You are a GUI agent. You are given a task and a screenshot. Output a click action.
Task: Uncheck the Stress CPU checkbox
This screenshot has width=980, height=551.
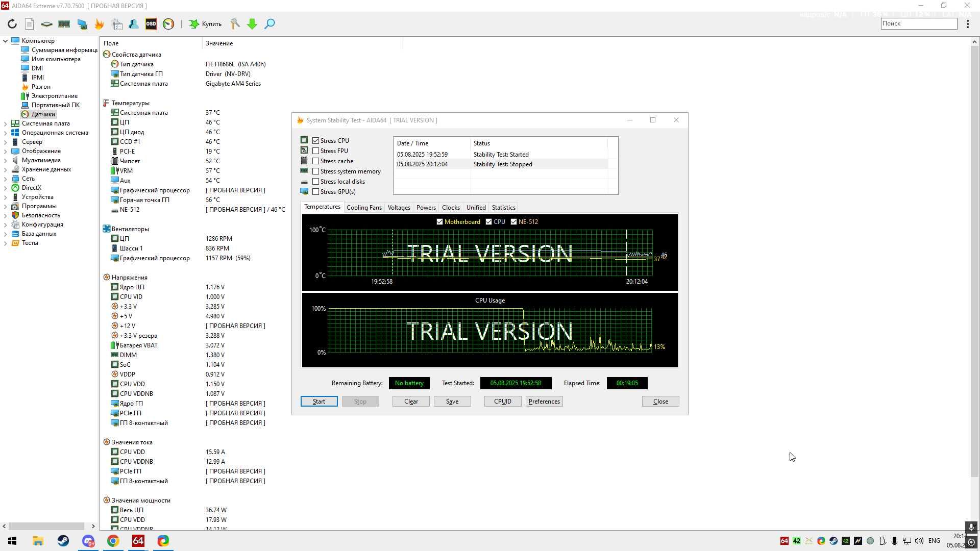click(x=316, y=141)
